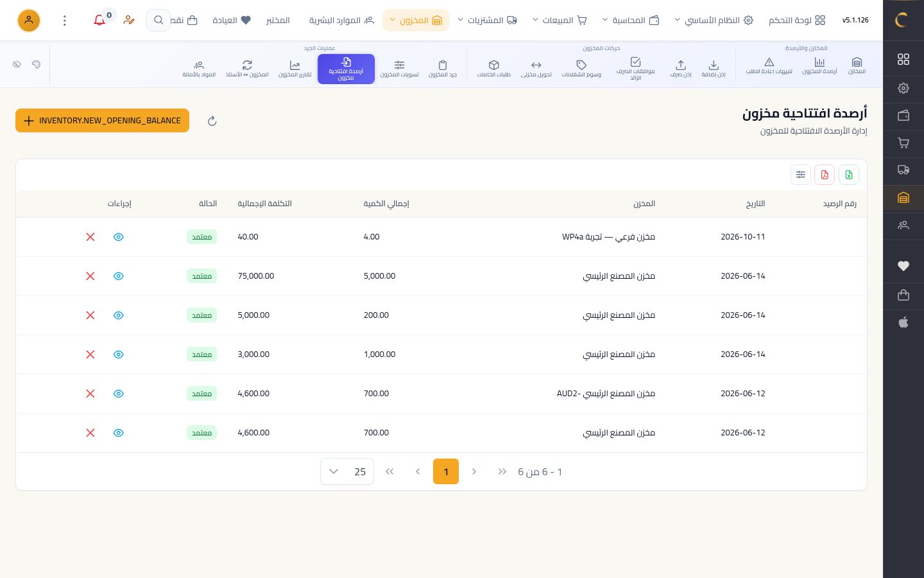Open أرصدة المخزون stock balances
This screenshot has width=924, height=578.
[x=819, y=66]
